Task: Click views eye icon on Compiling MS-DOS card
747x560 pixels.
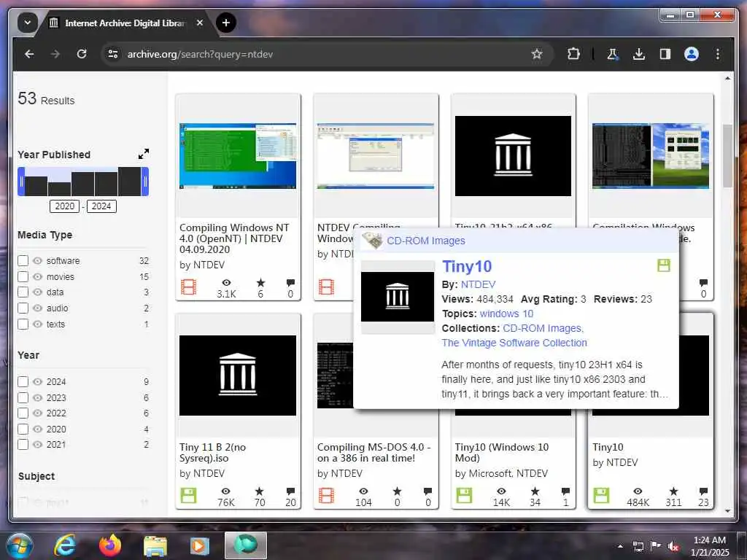Action: click(363, 491)
